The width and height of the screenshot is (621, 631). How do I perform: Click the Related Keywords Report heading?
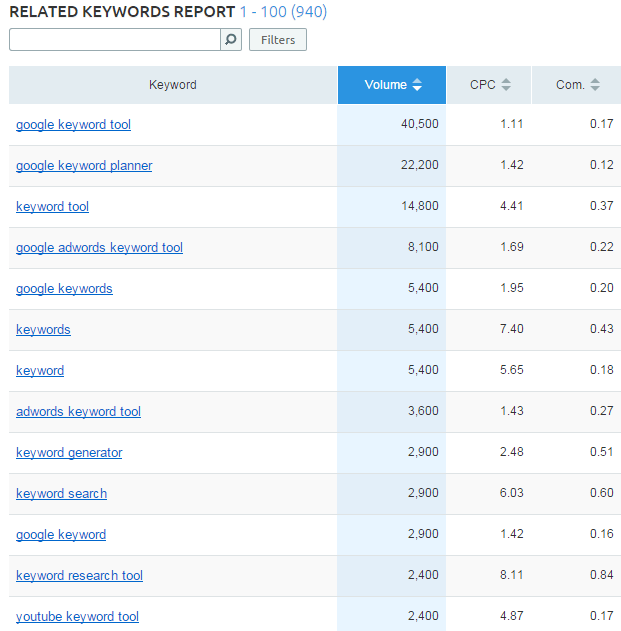122,12
